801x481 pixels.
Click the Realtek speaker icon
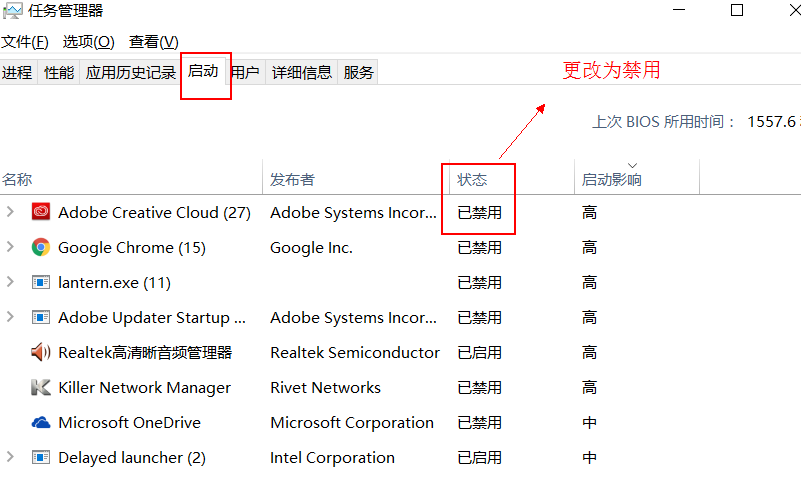point(41,352)
